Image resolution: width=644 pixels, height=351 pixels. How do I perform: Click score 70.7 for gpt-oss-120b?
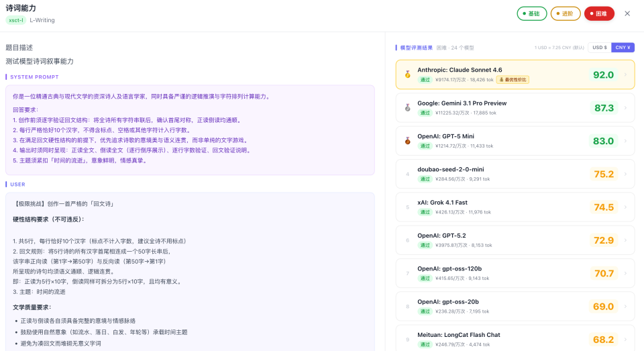pos(604,273)
